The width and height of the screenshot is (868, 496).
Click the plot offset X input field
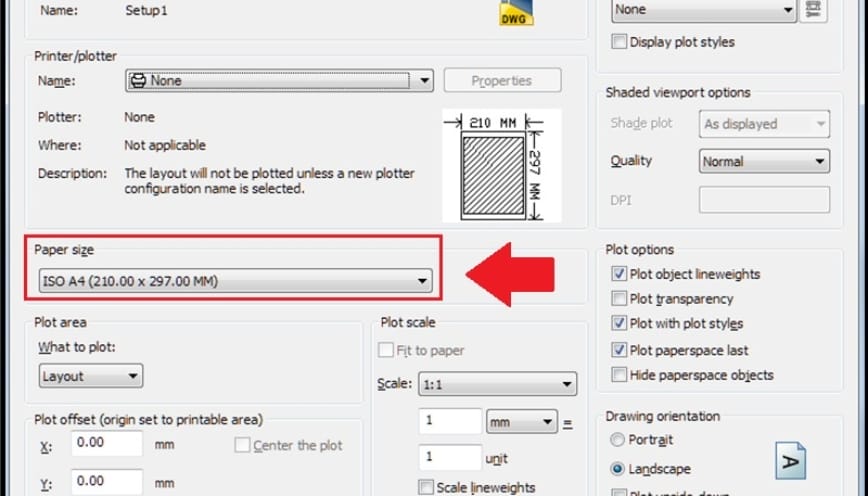click(x=107, y=443)
